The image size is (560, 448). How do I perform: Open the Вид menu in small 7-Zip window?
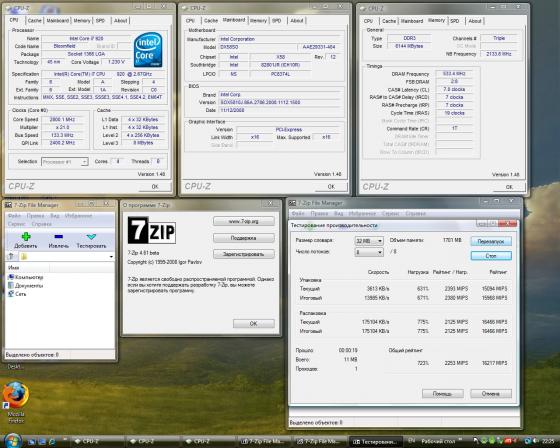[54, 216]
